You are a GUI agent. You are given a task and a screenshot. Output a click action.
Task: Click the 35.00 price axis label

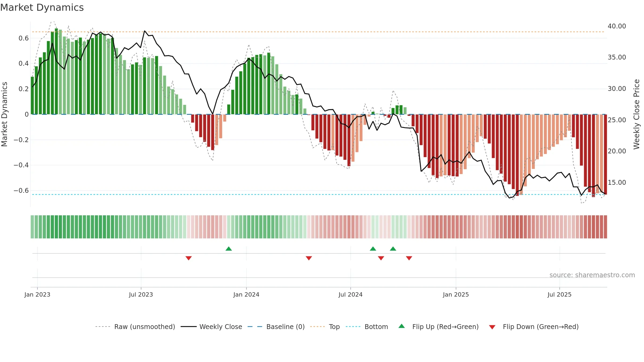point(617,57)
